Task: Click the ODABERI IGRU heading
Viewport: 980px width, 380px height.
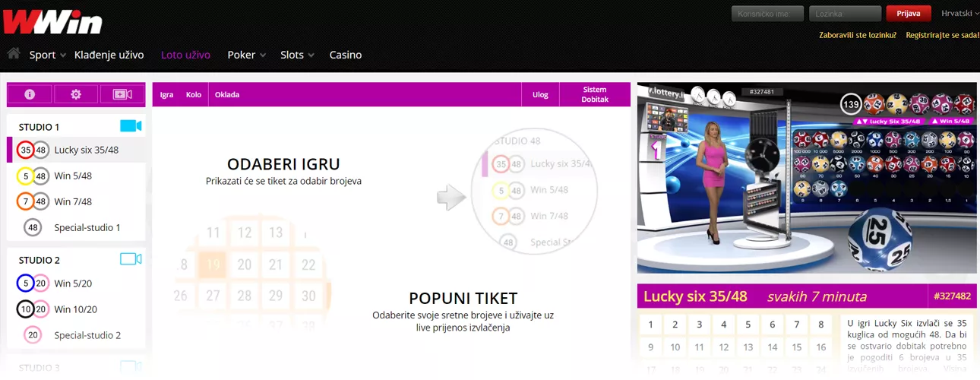Action: click(283, 164)
